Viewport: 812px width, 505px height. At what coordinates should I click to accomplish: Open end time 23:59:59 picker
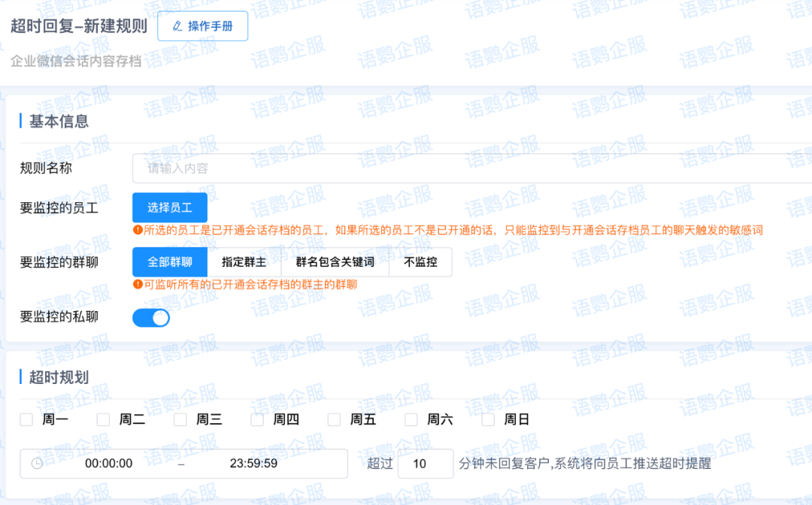pos(253,464)
